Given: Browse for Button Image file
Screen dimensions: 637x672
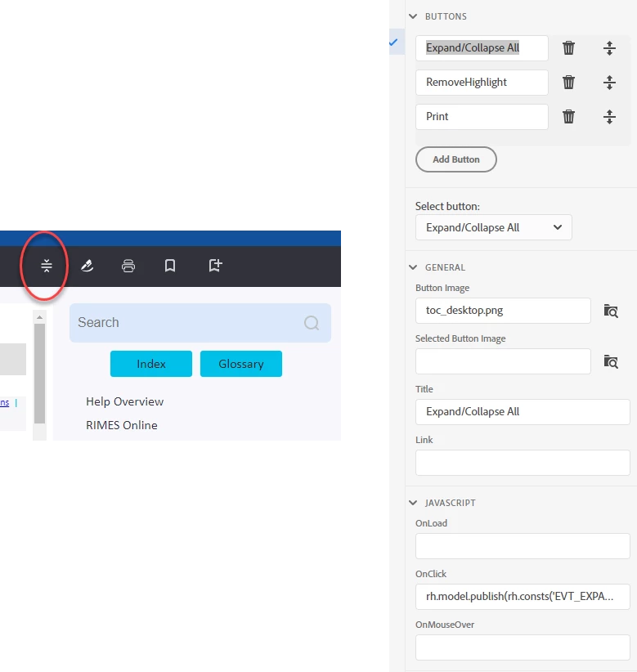Looking at the screenshot, I should 610,311.
